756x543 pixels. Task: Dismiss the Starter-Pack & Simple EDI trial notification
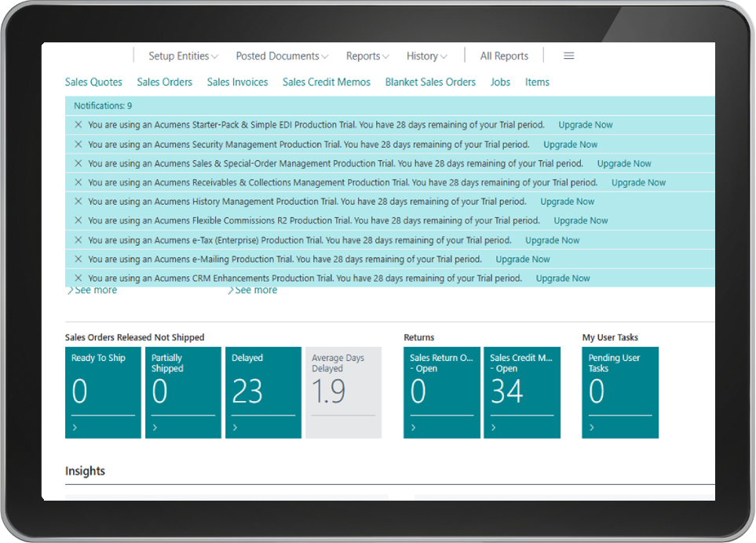point(78,125)
